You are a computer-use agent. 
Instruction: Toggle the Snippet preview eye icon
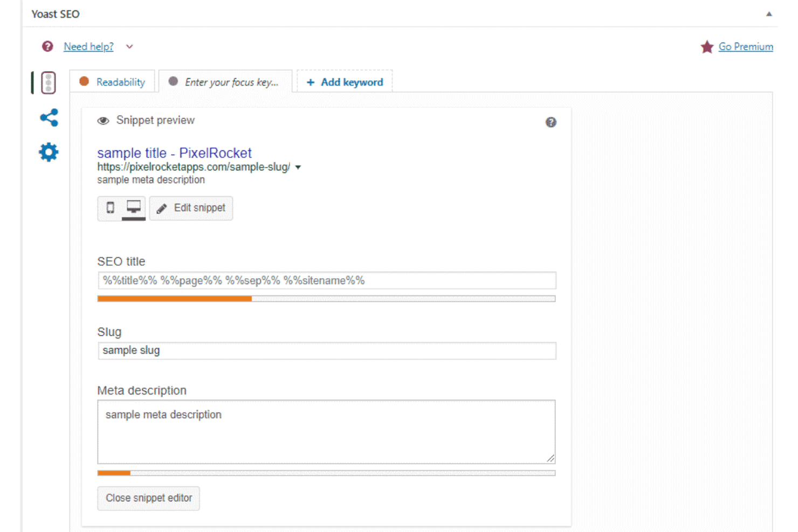[x=103, y=121]
